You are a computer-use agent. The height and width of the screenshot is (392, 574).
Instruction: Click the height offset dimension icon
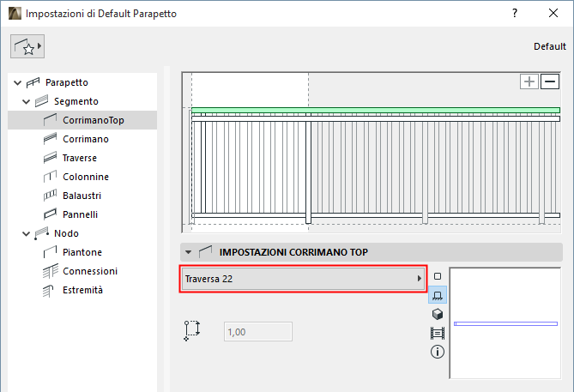pos(192,330)
